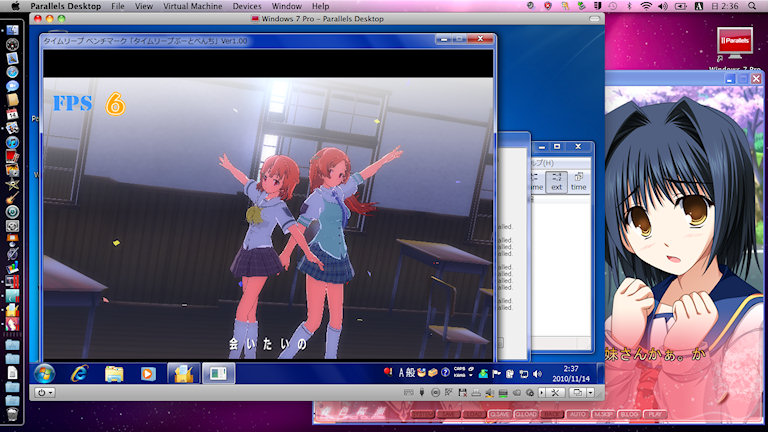Click Parallels window title bar pill button
This screenshot has width=768, height=432.
pyautogui.click(x=594, y=19)
